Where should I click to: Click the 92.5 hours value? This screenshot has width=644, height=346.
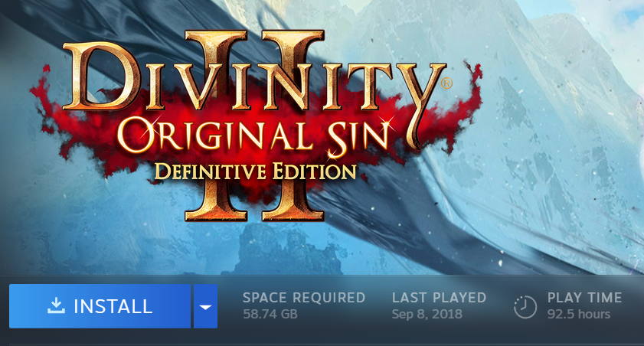[x=579, y=314]
